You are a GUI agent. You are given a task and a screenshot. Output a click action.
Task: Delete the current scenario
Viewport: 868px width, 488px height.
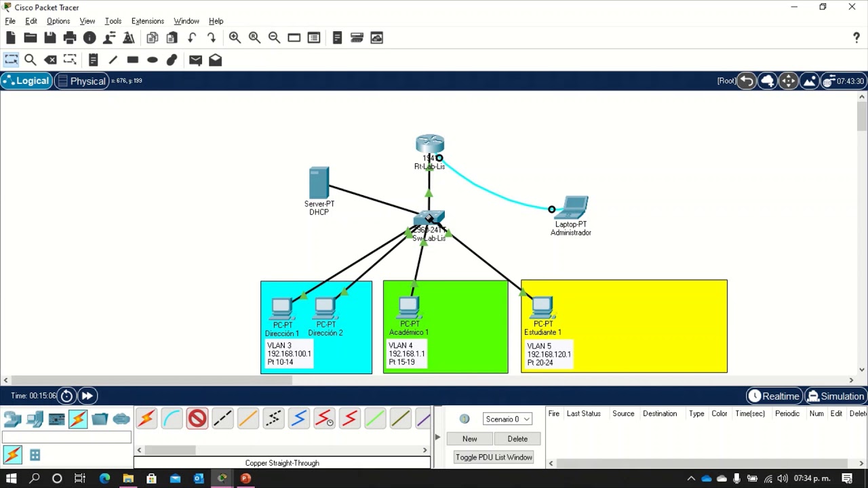click(x=517, y=439)
